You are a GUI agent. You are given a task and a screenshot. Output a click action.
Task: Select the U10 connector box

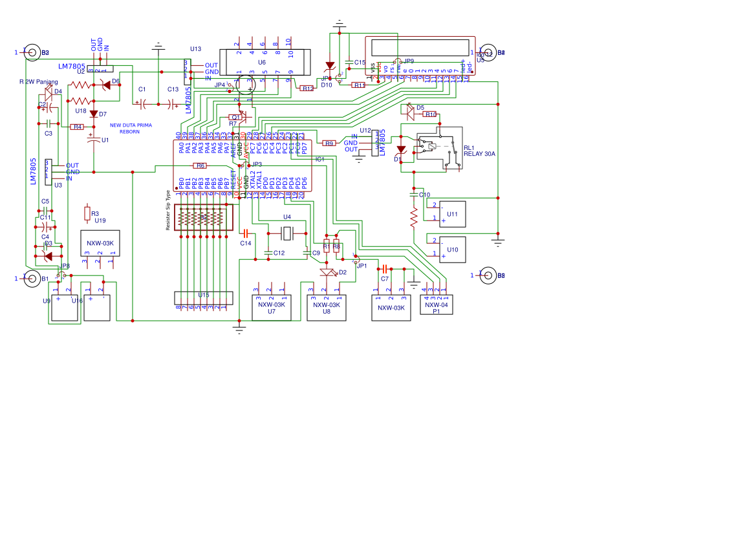(452, 250)
